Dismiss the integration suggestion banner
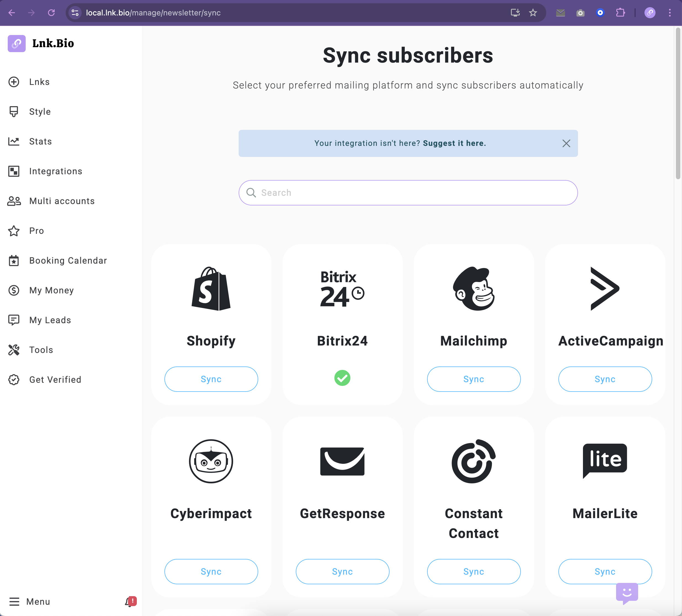The image size is (682, 616). click(x=566, y=143)
